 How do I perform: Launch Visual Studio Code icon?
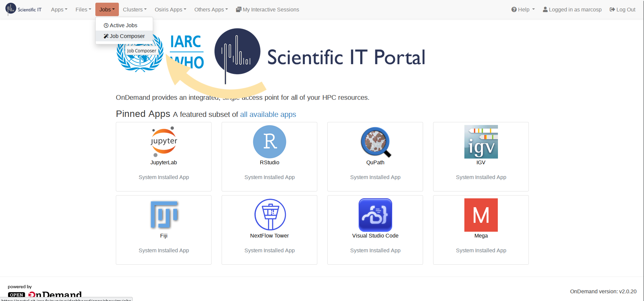point(375,215)
